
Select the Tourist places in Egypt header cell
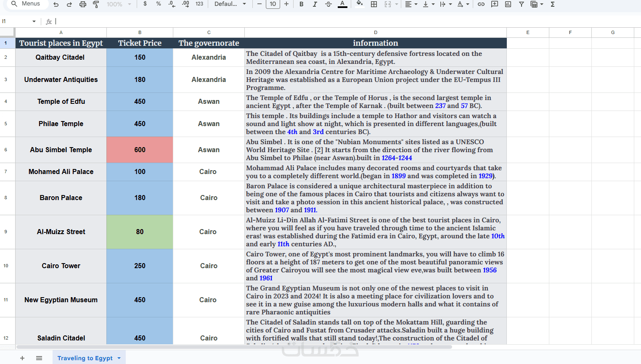pos(61,43)
